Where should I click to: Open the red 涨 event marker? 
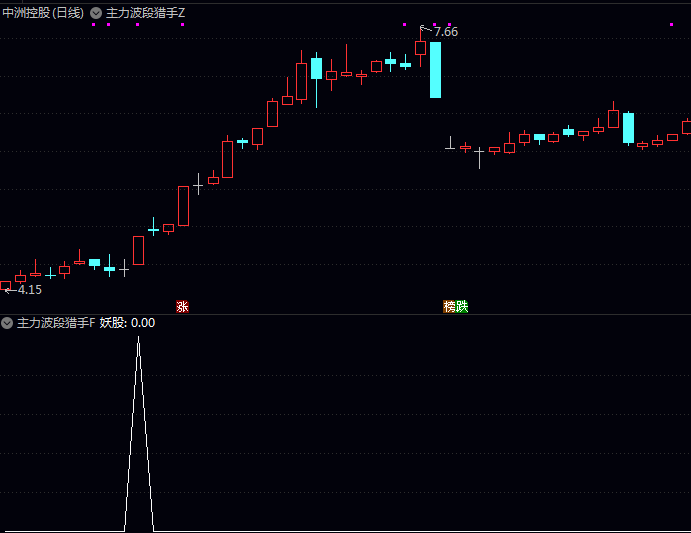pos(182,306)
